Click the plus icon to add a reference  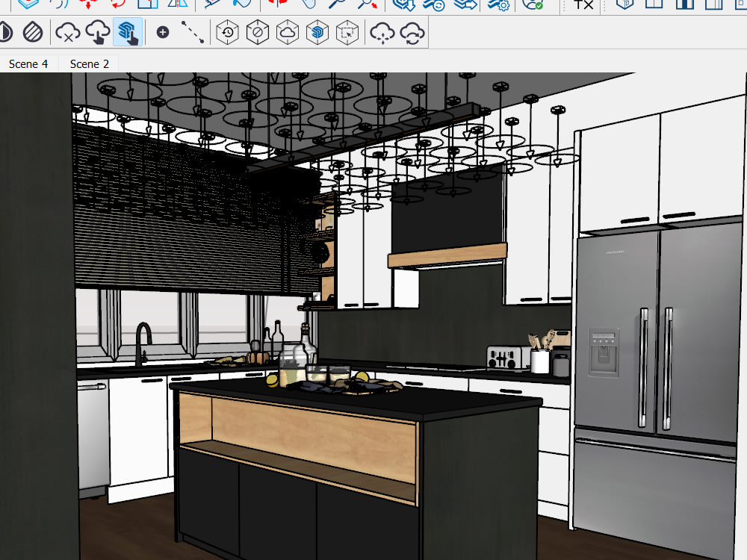pos(163,33)
